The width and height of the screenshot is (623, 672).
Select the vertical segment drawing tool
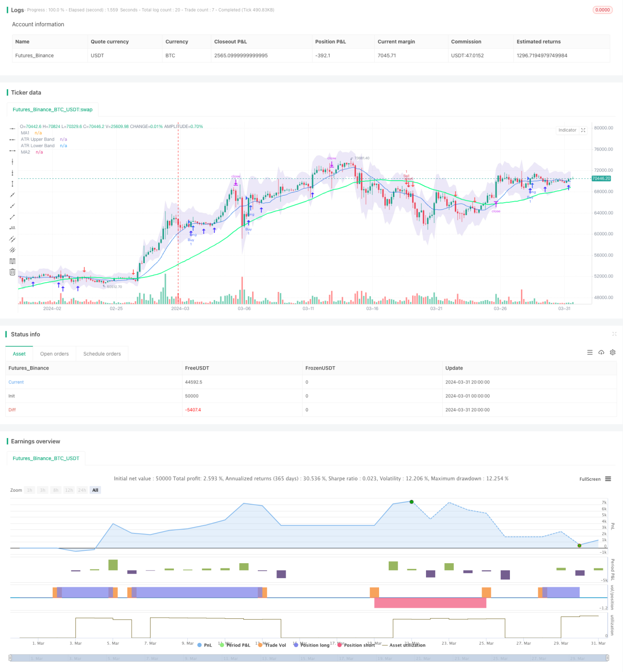coord(12,184)
